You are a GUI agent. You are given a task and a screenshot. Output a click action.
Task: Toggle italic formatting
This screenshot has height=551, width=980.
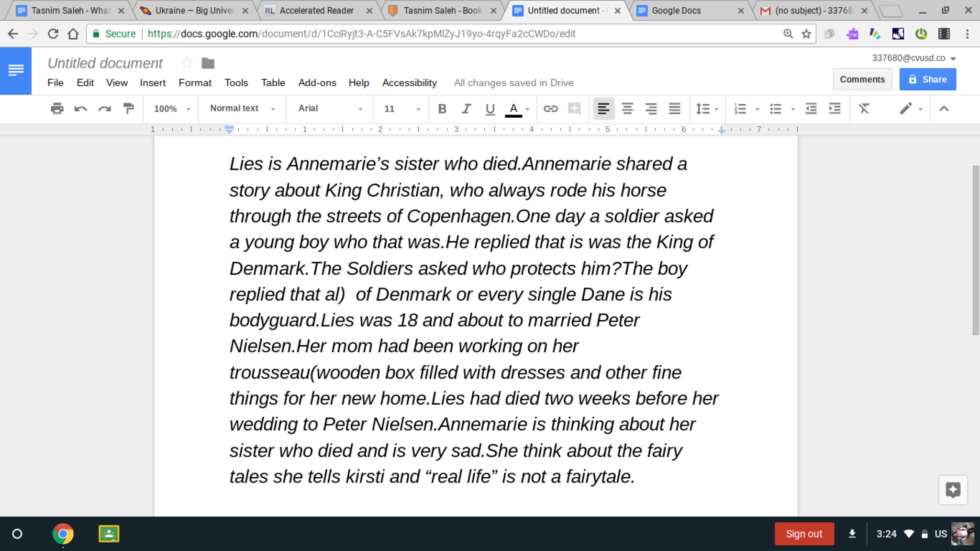click(x=466, y=109)
